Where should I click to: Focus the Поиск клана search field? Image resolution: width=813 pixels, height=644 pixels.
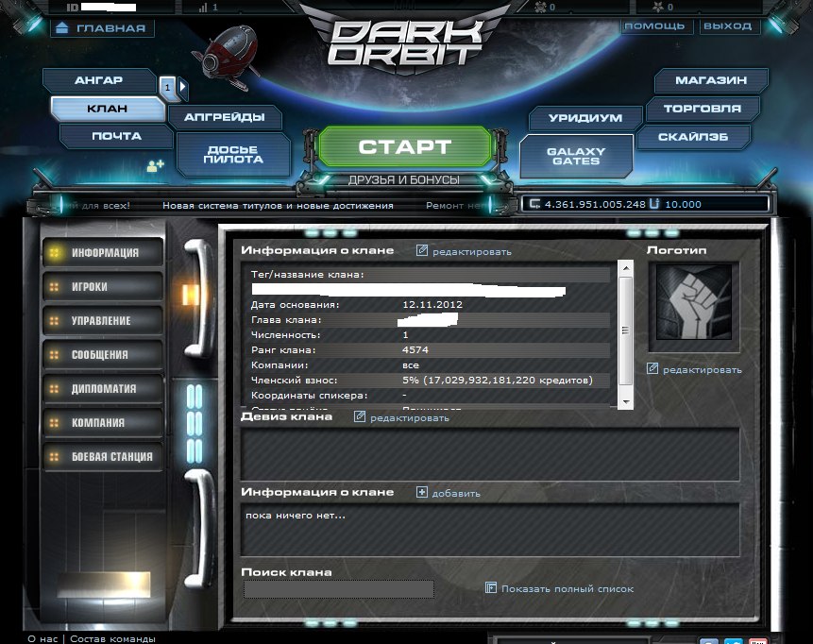[339, 589]
